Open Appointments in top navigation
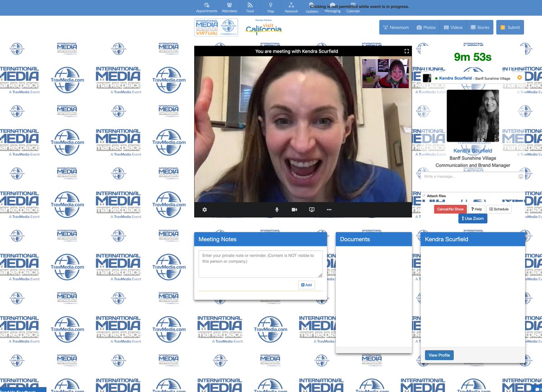The width and height of the screenshot is (542, 392). (x=206, y=7)
